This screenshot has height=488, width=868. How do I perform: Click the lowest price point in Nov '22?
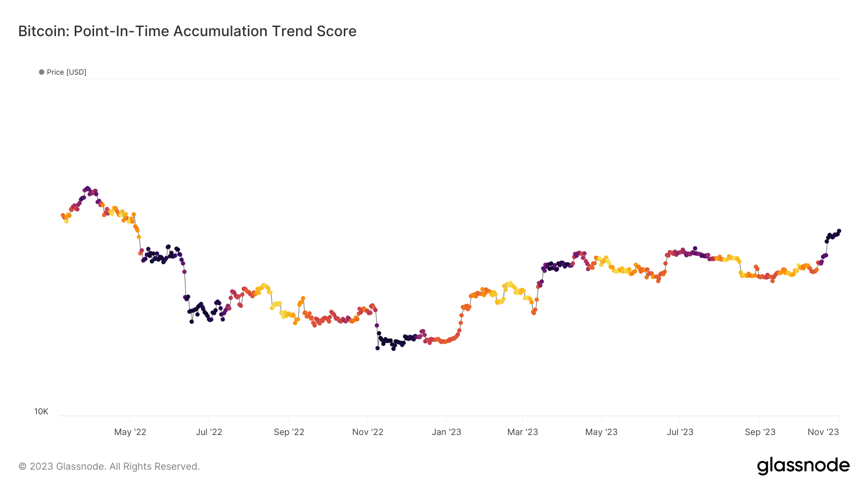coord(378,348)
